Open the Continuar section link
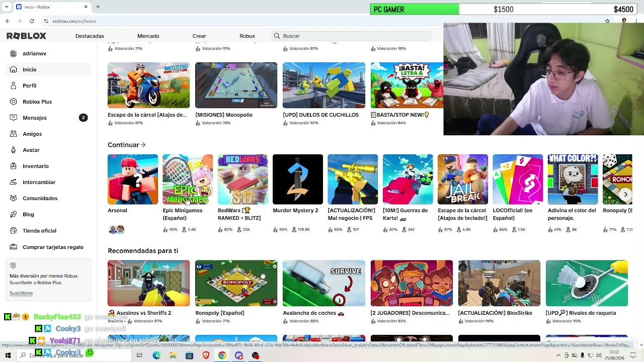 [x=126, y=145]
